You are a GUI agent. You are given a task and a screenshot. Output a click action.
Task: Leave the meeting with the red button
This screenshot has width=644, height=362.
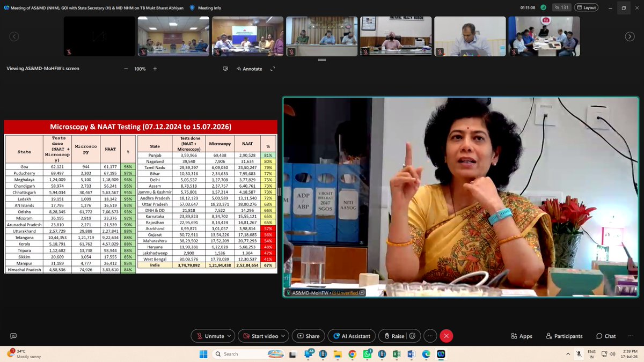[x=446, y=336]
